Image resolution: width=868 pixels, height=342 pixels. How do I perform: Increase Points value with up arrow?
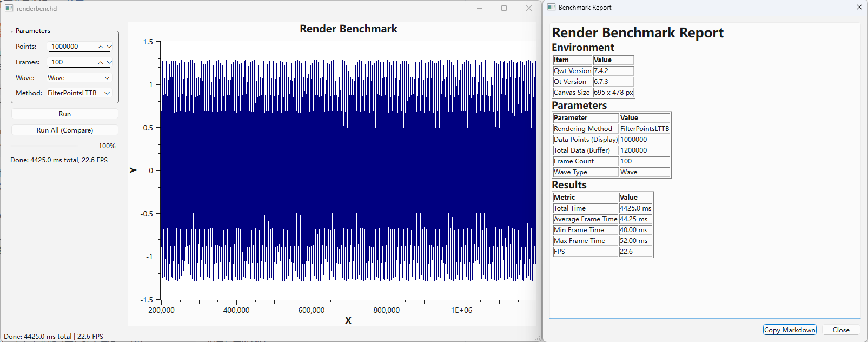[x=101, y=47]
